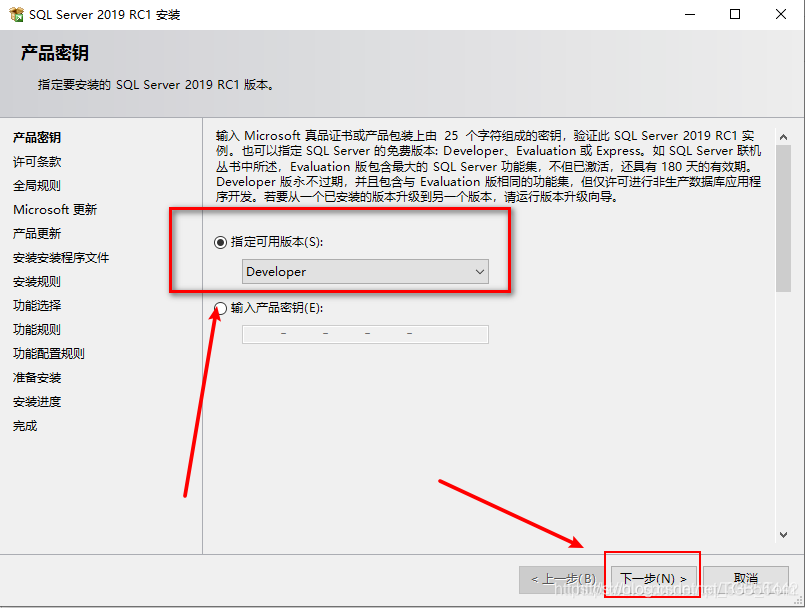Click into the product key input field
The image size is (805, 608).
click(365, 334)
